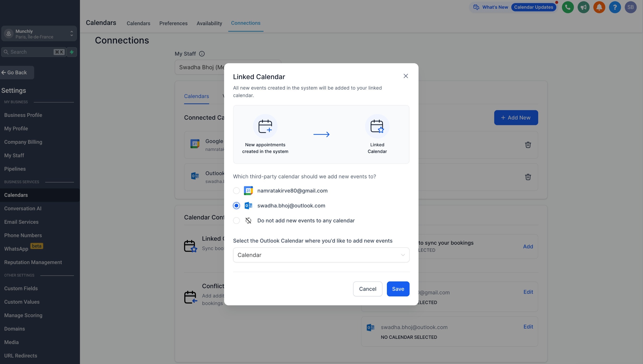643x364 pixels.
Task: Click the Cancel button
Action: pyautogui.click(x=367, y=289)
